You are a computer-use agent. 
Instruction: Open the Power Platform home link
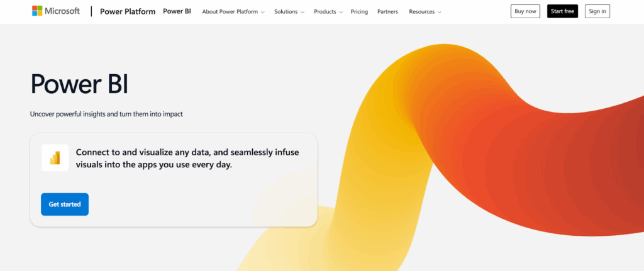(x=127, y=11)
